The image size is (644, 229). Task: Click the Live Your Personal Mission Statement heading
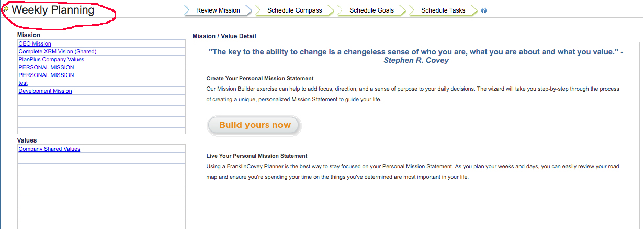pyautogui.click(x=257, y=156)
